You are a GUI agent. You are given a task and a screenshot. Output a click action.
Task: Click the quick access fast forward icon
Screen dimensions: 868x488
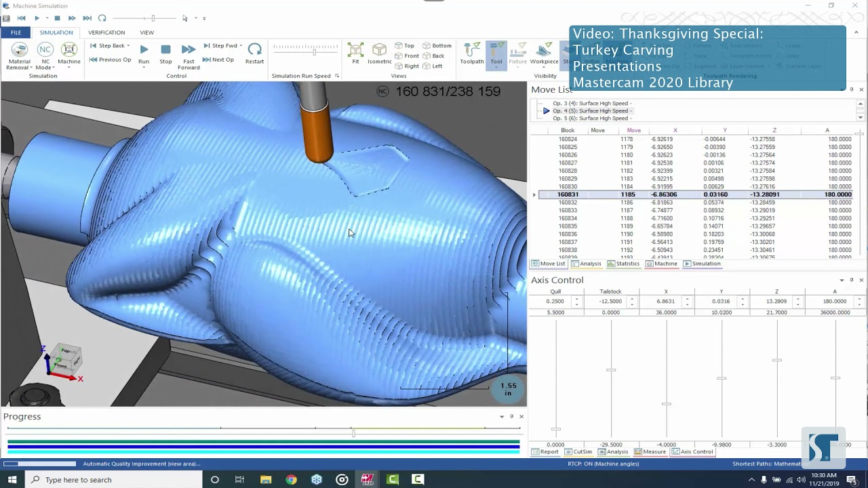(x=72, y=18)
